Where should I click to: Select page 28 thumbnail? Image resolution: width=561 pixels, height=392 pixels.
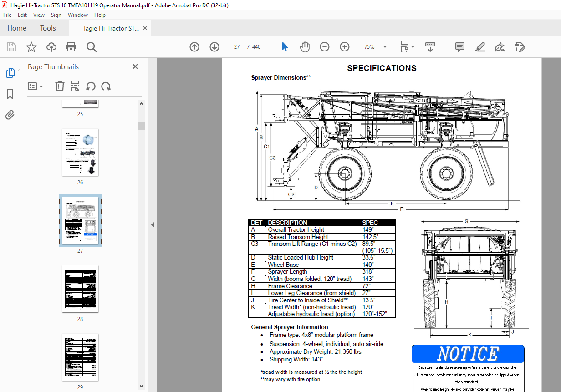click(x=80, y=289)
